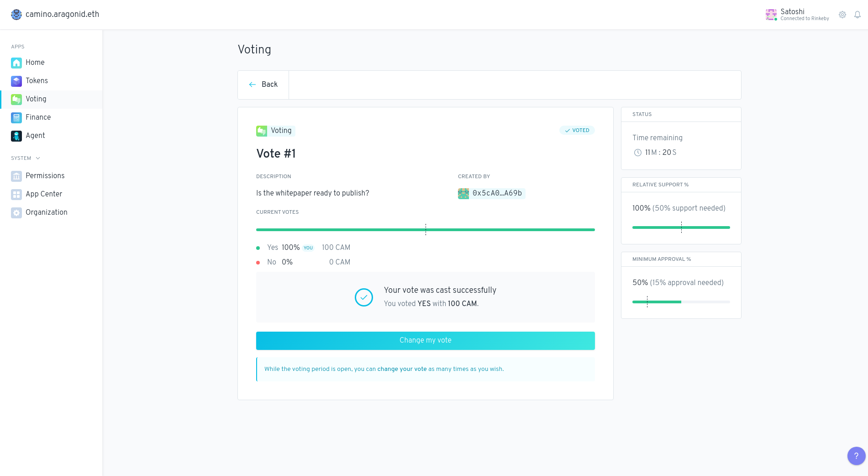
Task: Open the settings gear icon
Action: [x=842, y=15]
